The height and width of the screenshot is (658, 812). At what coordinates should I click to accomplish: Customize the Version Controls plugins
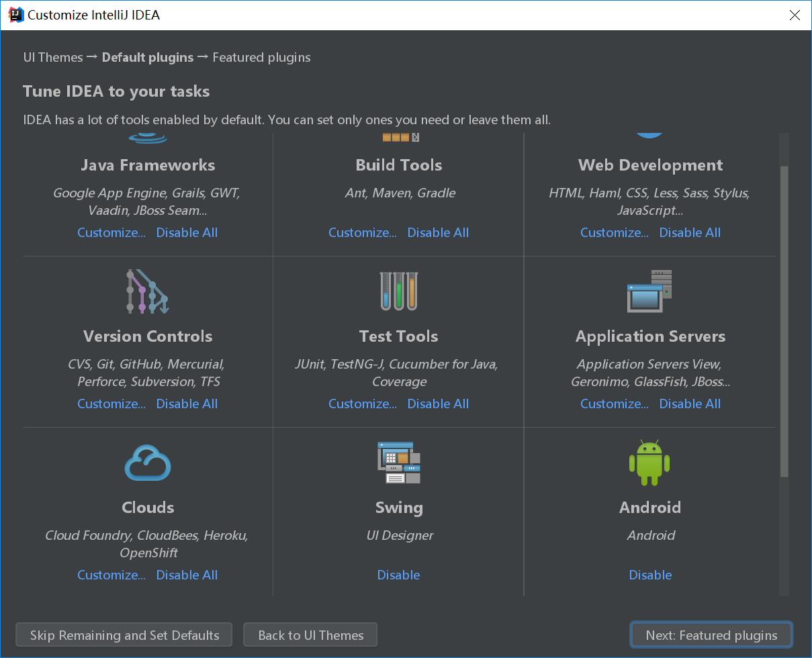click(x=111, y=404)
